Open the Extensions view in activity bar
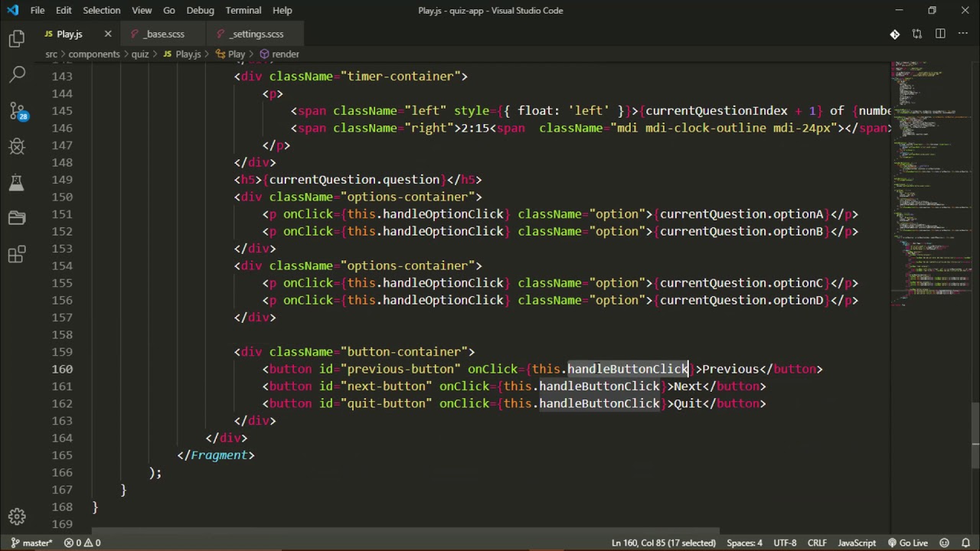This screenshot has width=980, height=551. pyautogui.click(x=17, y=255)
